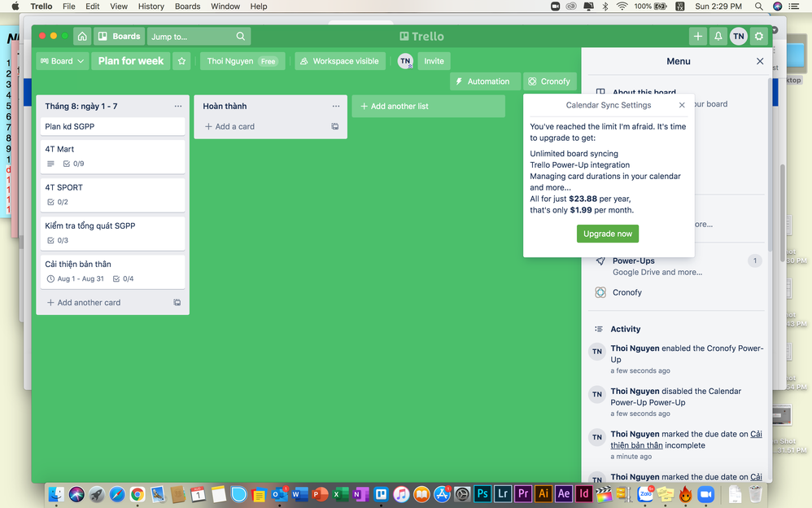
Task: Open InDesign from the Dock
Action: pos(584,494)
